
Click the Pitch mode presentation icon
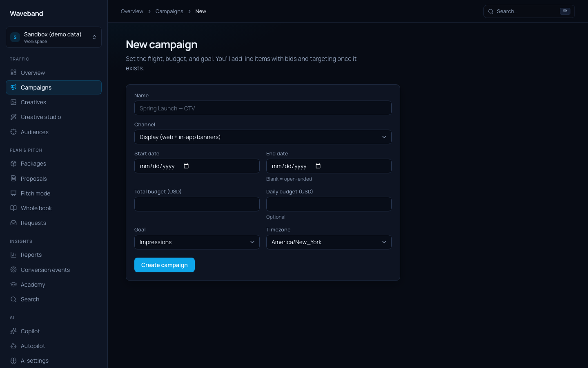pyautogui.click(x=13, y=193)
